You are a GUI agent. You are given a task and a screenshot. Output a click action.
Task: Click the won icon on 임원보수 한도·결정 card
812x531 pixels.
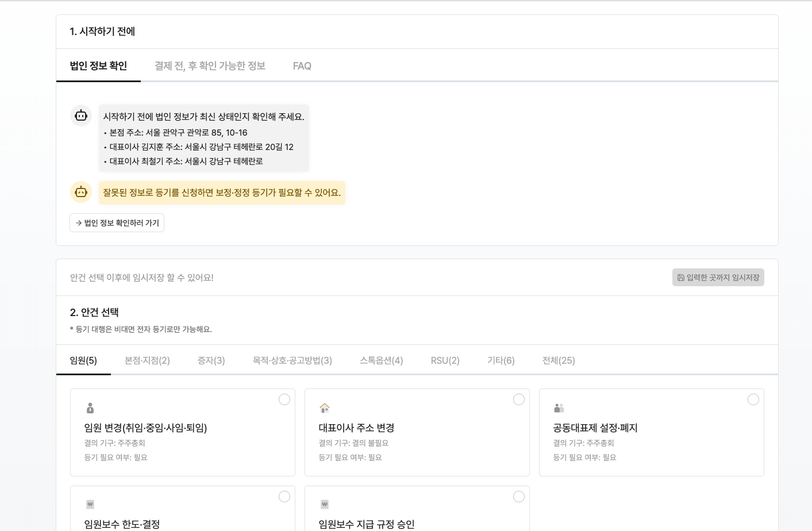[x=90, y=505]
